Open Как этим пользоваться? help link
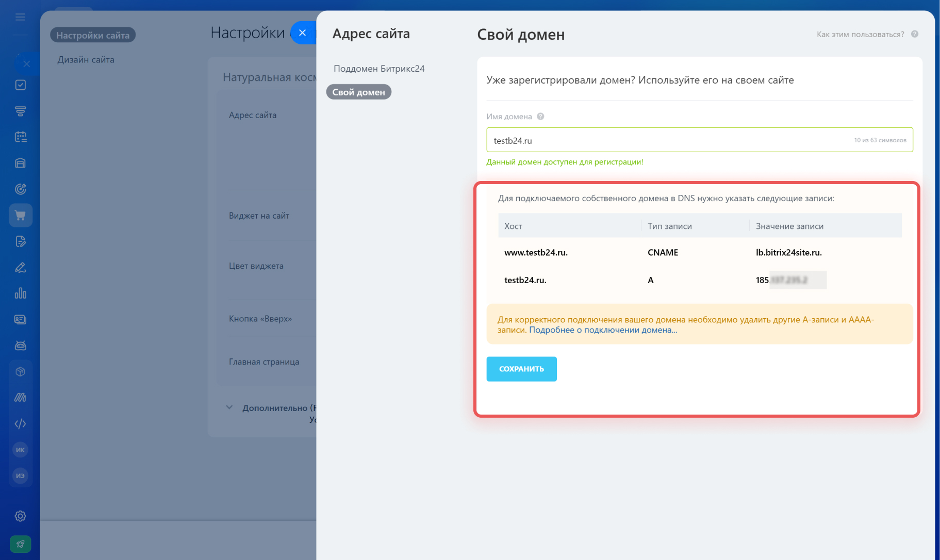Image resolution: width=940 pixels, height=560 pixels. pyautogui.click(x=860, y=35)
